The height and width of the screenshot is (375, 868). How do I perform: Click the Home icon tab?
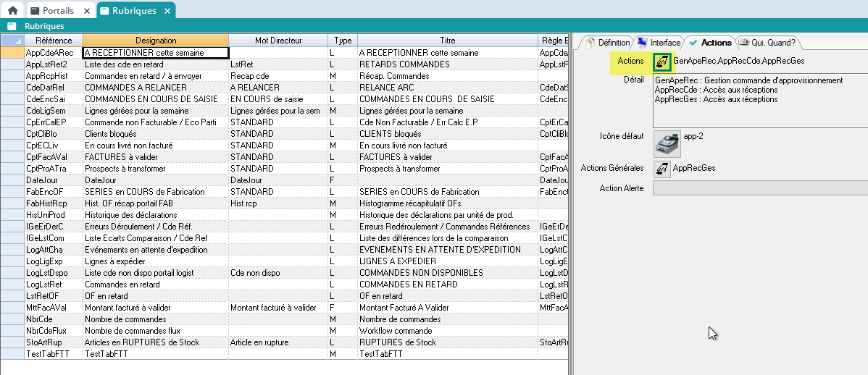tap(12, 10)
